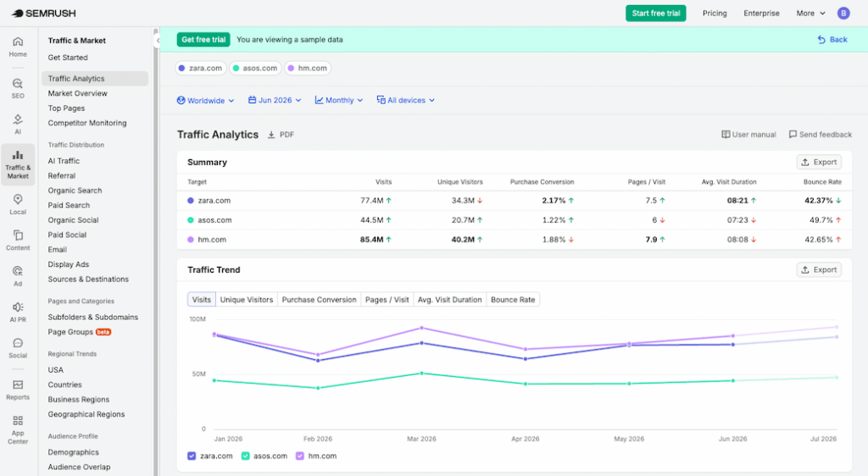Export the Traffic Trend chart

tap(819, 270)
